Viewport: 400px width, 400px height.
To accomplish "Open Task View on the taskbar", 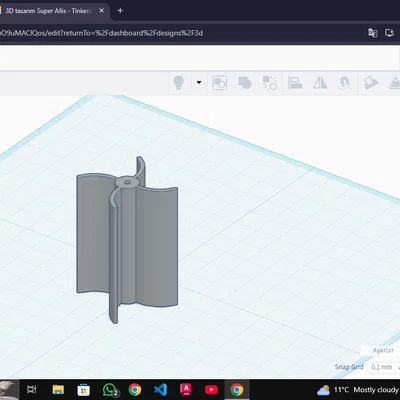I will pyautogui.click(x=32, y=389).
